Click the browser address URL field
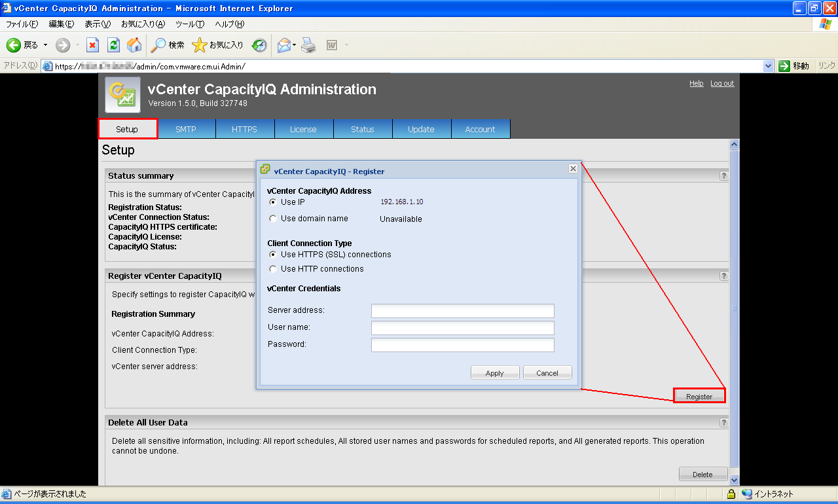Screen dimensions: 838x504 [408, 66]
